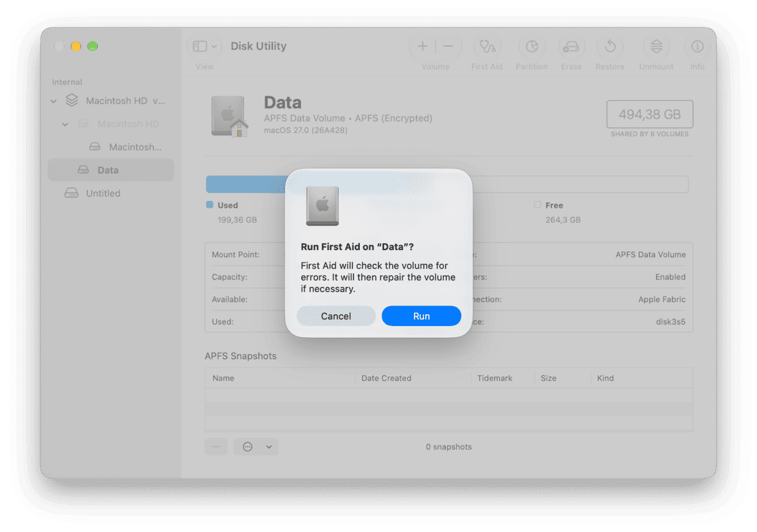Click the "Mount Point:" label
Viewport: 757px width, 532px height.
(x=235, y=254)
